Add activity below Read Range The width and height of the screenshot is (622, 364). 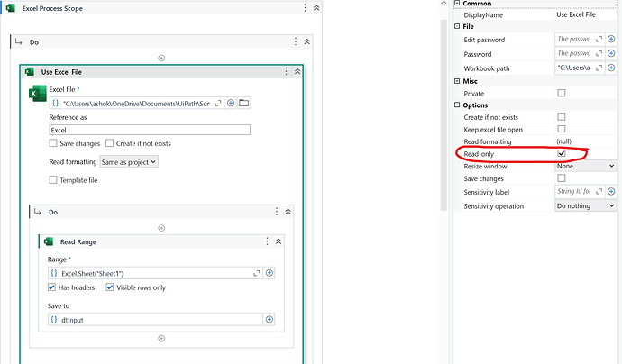coord(161,339)
